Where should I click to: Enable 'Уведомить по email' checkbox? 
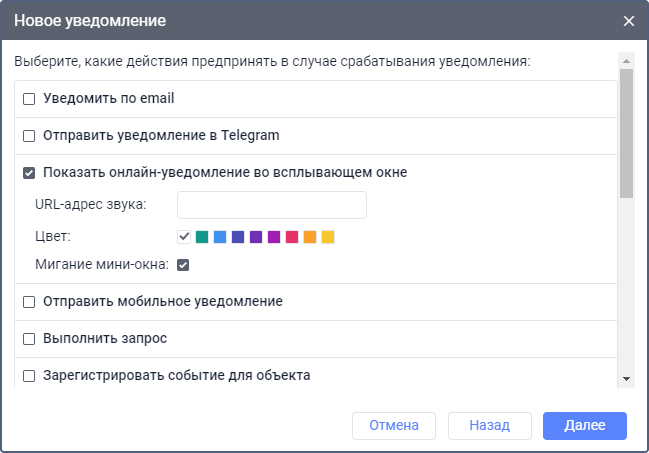(29, 99)
